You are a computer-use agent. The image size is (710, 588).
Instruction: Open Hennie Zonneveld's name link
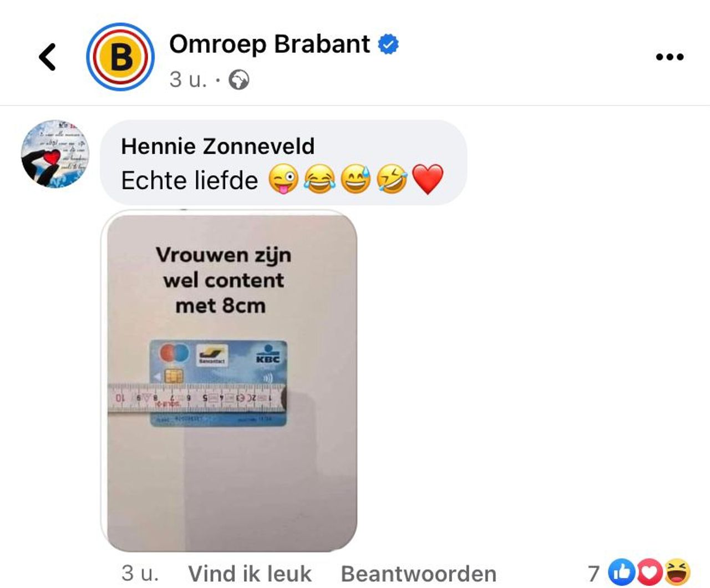tap(217, 146)
